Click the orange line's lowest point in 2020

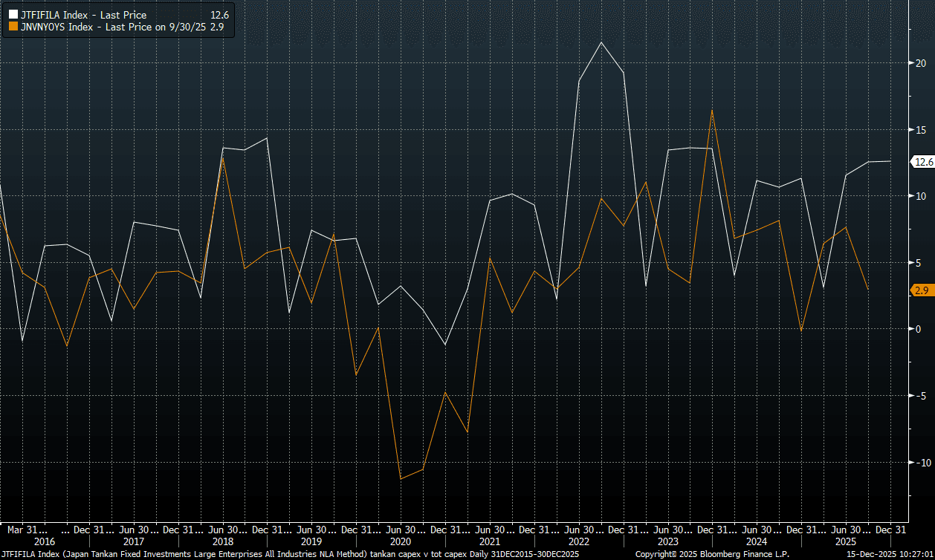[401, 478]
